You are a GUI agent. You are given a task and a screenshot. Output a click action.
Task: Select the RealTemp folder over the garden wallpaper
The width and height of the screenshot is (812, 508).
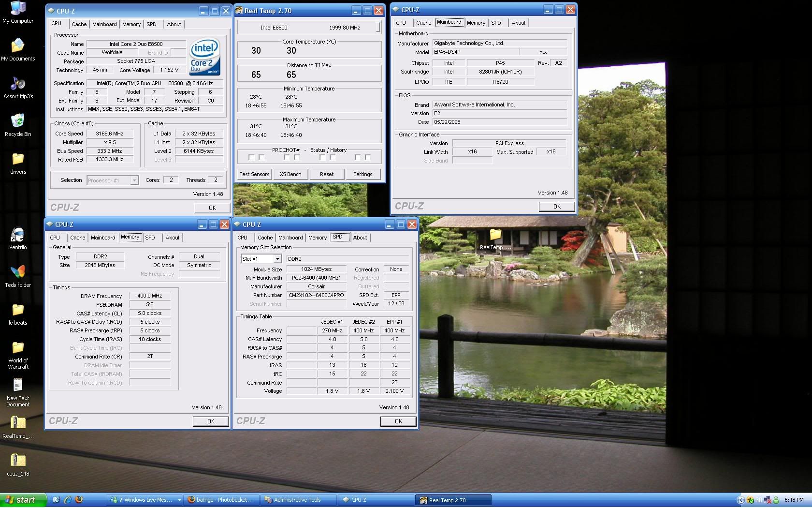pyautogui.click(x=495, y=239)
